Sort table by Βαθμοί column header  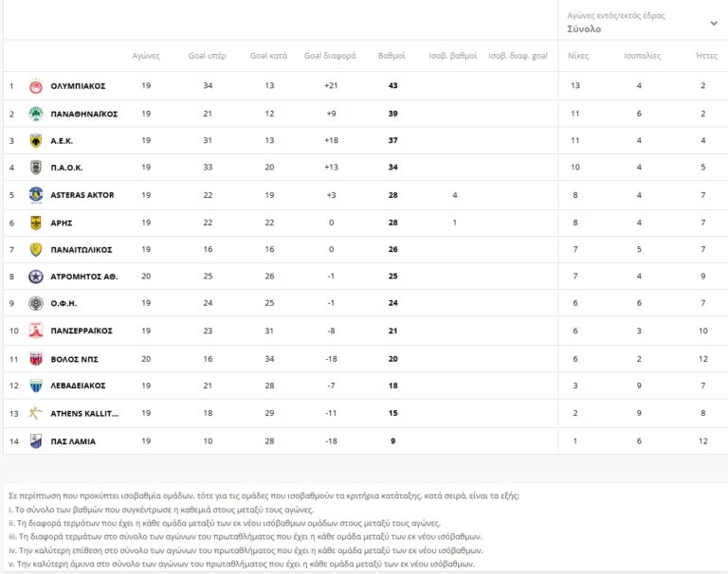(x=391, y=56)
